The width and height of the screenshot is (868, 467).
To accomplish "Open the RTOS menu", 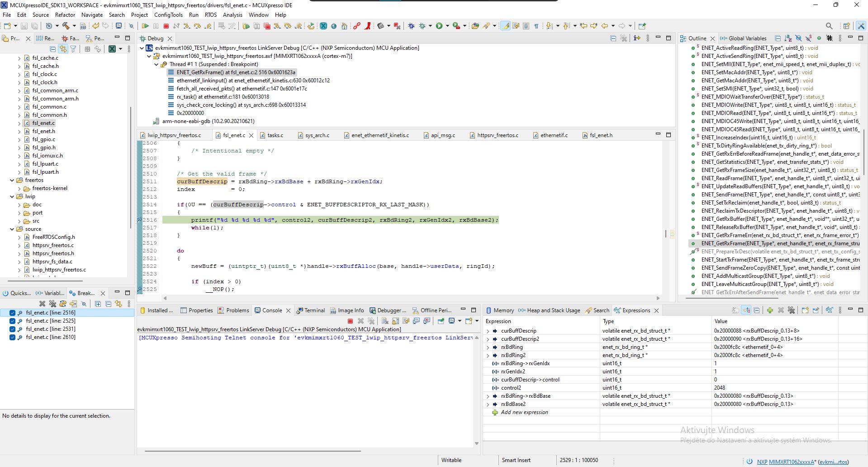I will (x=211, y=14).
